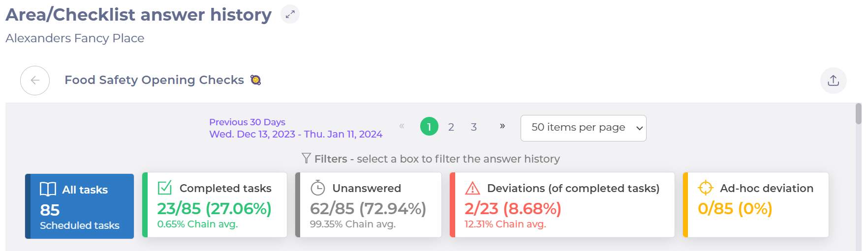Go to page 2
The height and width of the screenshot is (251, 868).
(x=451, y=127)
